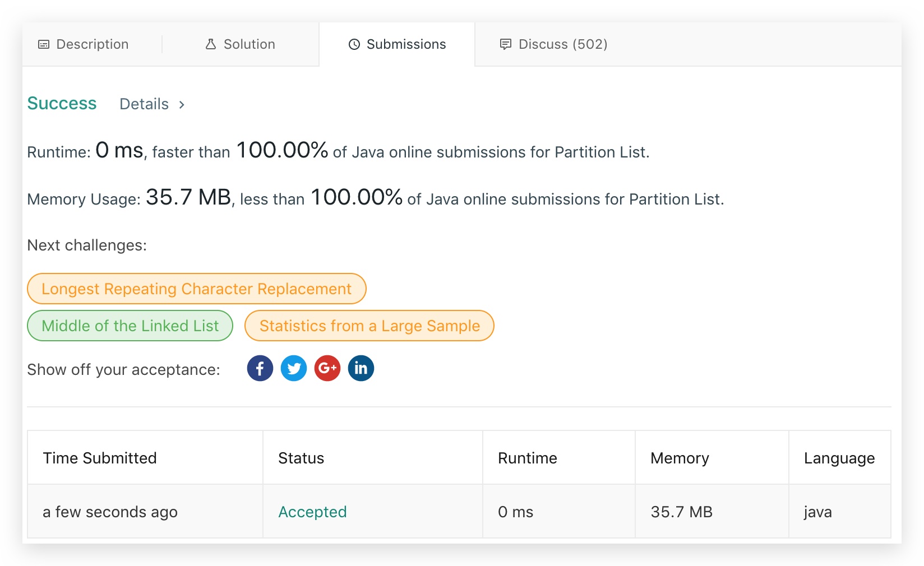
Task: Open Middle of the Linked List challenge
Action: coord(130,326)
